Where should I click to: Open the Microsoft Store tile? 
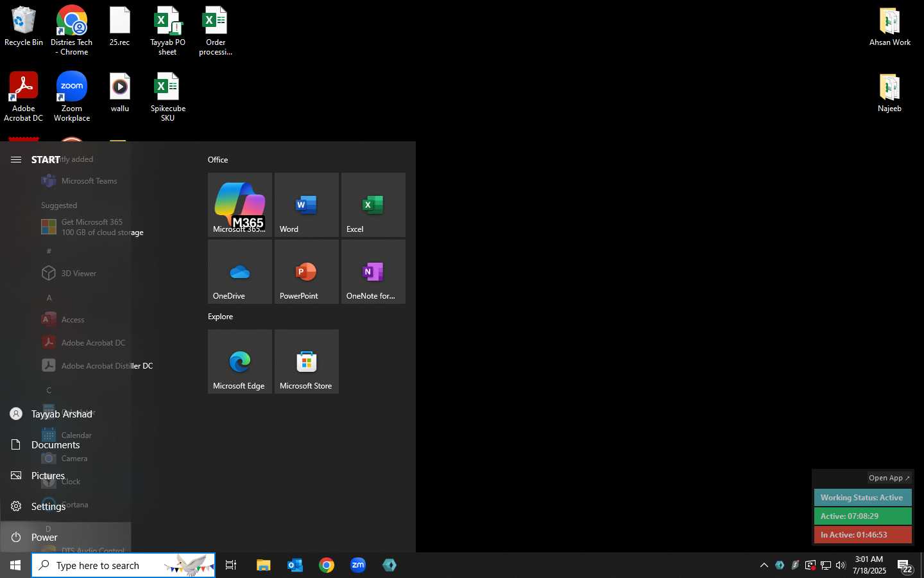[307, 362]
